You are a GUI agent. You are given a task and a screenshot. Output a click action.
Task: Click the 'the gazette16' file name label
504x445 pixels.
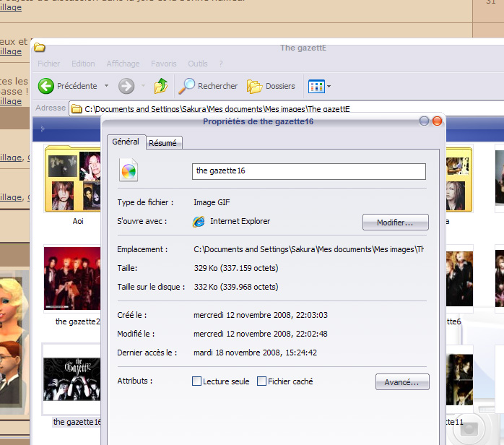[x=77, y=422]
